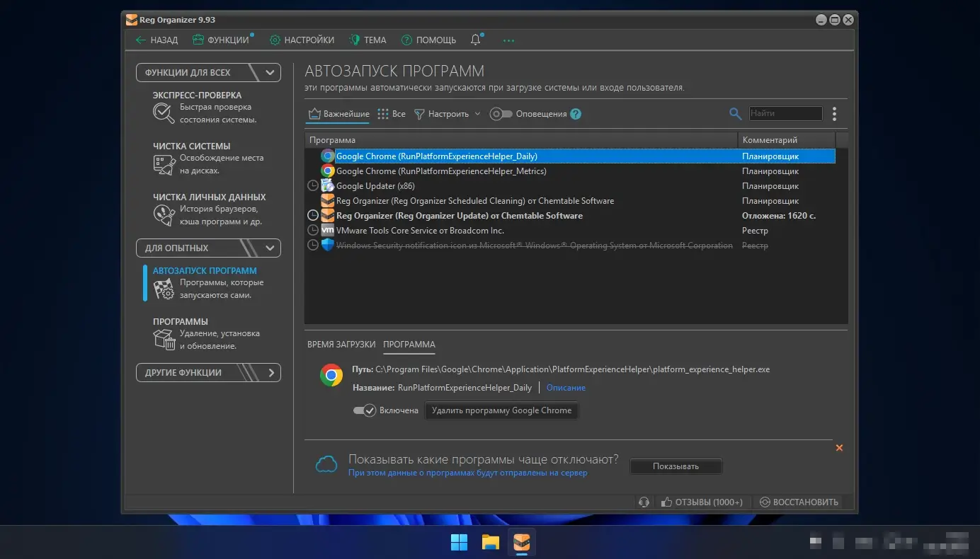Click the platform_experience_helper.exe path text

click(x=572, y=369)
